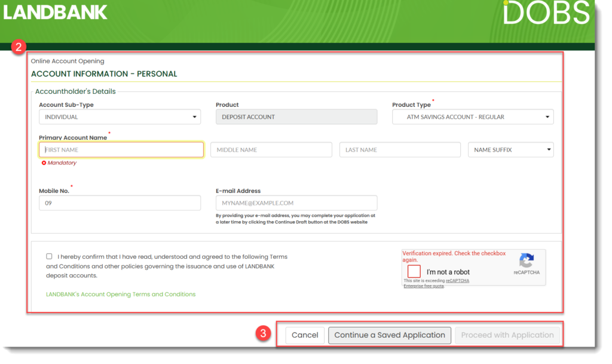Check the I'm not a robot box
Image resolution: width=612 pixels, height=364 pixels.
tap(414, 271)
